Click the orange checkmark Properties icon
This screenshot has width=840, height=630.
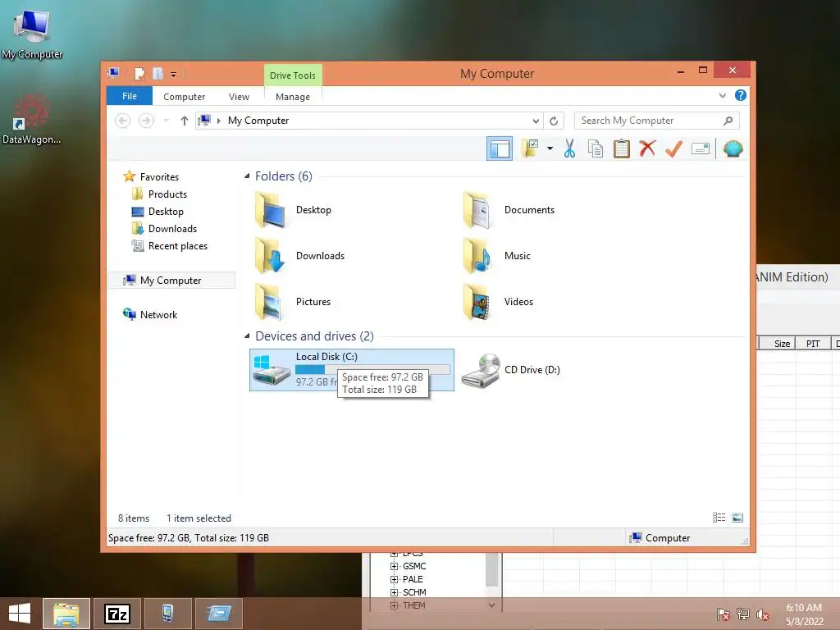[x=673, y=148]
